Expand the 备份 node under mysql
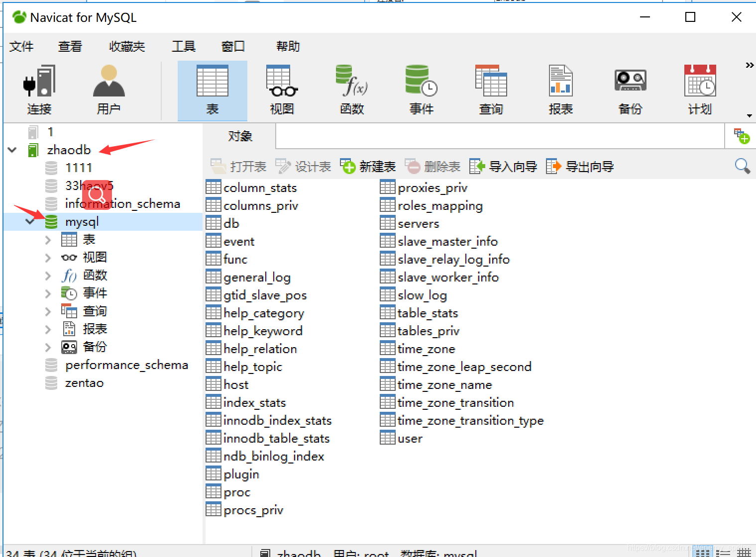The image size is (756, 557). pyautogui.click(x=48, y=347)
